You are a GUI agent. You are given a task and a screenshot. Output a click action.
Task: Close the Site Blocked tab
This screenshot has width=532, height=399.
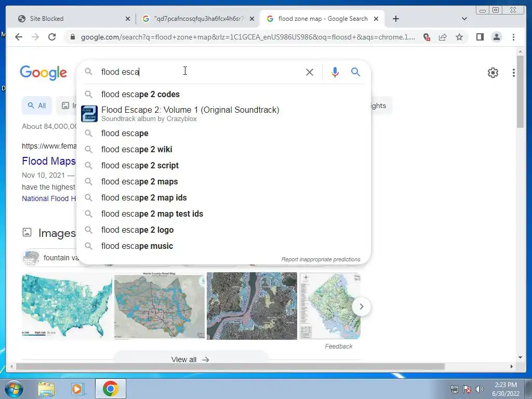click(128, 19)
